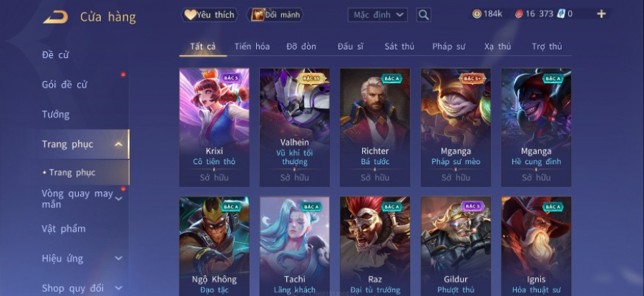The height and width of the screenshot is (296, 644).
Task: Open Yêu thích heart favorites
Action: (210, 15)
